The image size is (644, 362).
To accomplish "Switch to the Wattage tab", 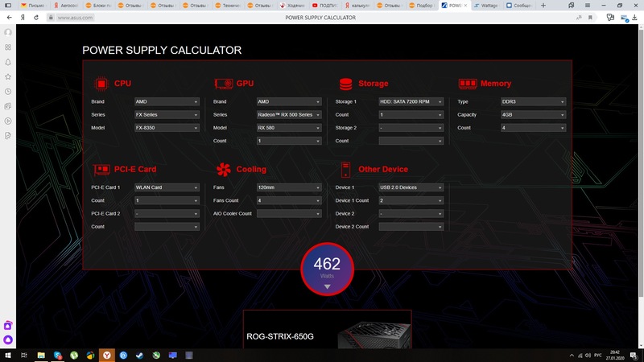I will point(487,6).
